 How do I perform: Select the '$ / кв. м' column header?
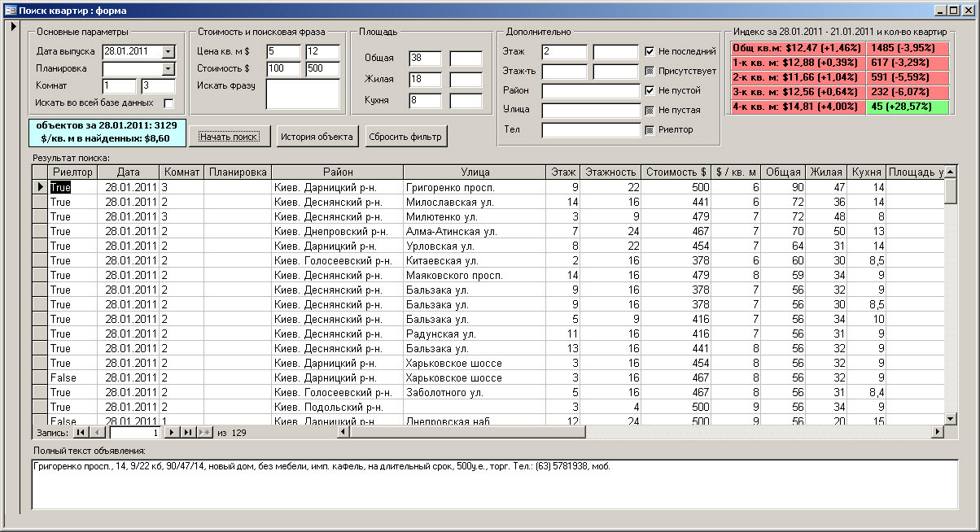pyautogui.click(x=737, y=172)
